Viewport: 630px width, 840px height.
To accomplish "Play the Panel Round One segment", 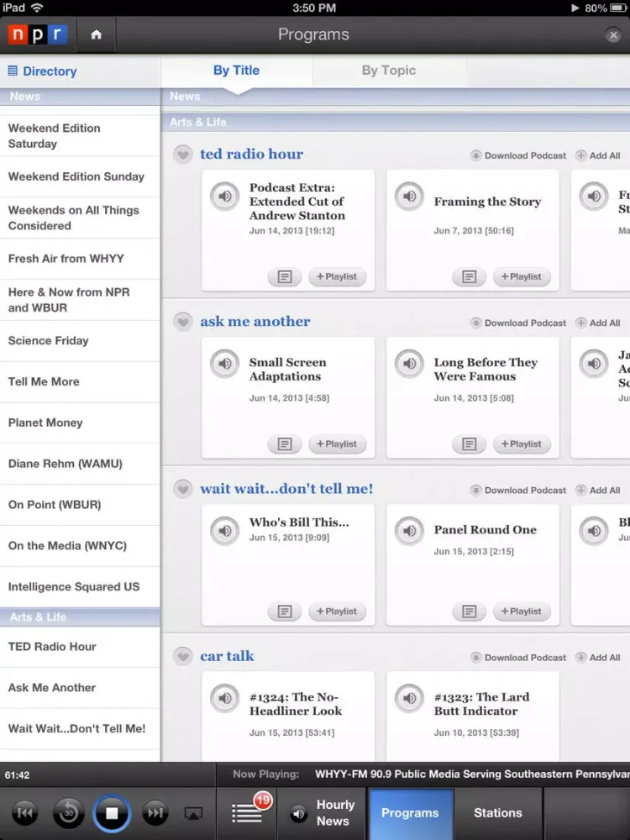I will pos(409,530).
